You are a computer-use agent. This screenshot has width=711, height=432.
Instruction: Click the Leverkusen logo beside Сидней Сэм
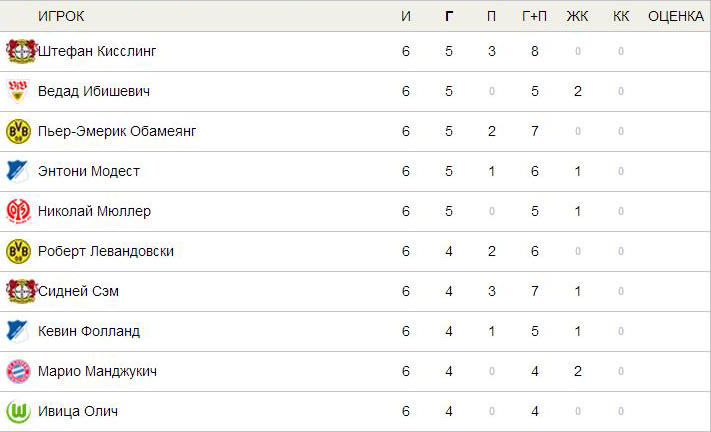coord(21,291)
